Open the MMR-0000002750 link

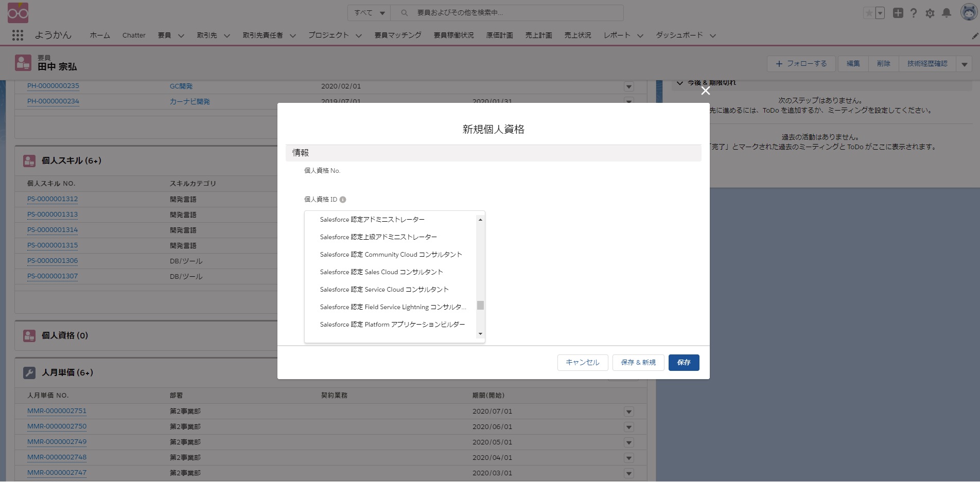pyautogui.click(x=57, y=426)
